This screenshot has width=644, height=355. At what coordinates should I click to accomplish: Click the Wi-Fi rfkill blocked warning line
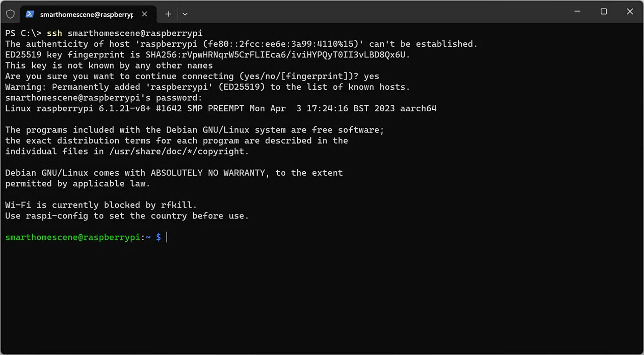click(x=101, y=205)
